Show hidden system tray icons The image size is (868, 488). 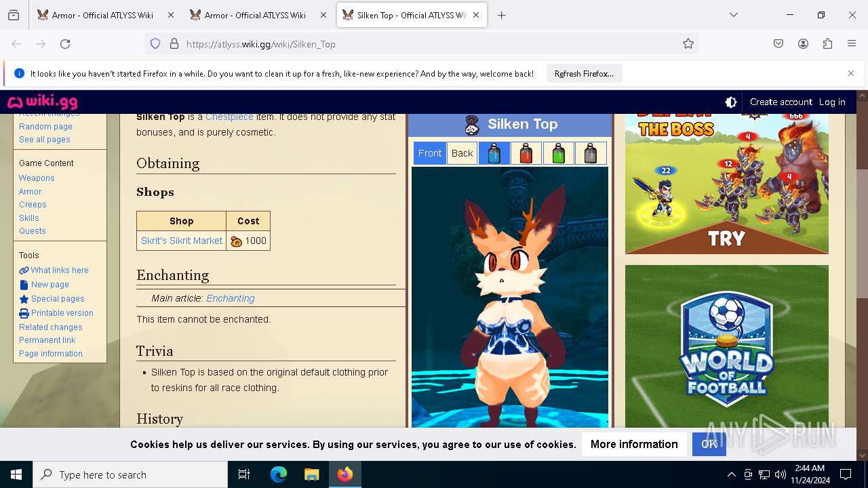(731, 474)
